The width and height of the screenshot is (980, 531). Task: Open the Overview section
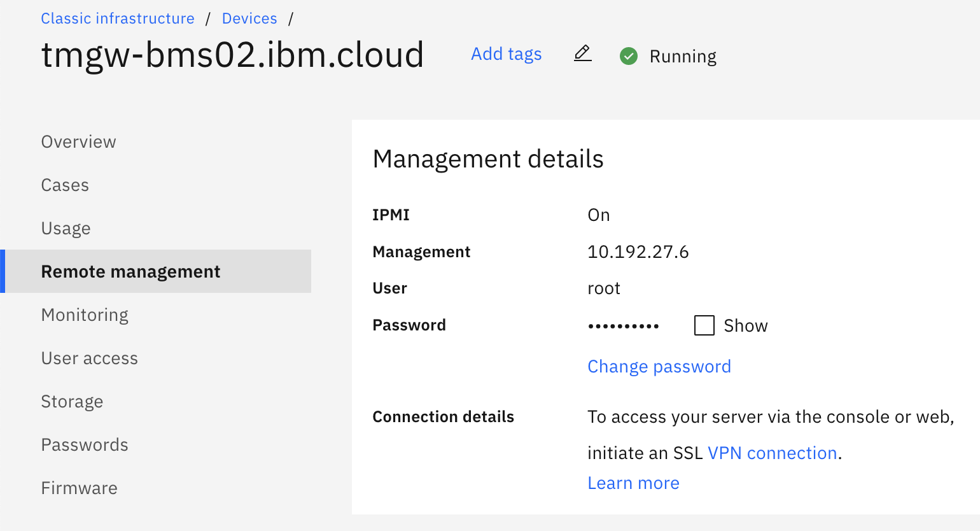pyautogui.click(x=79, y=142)
